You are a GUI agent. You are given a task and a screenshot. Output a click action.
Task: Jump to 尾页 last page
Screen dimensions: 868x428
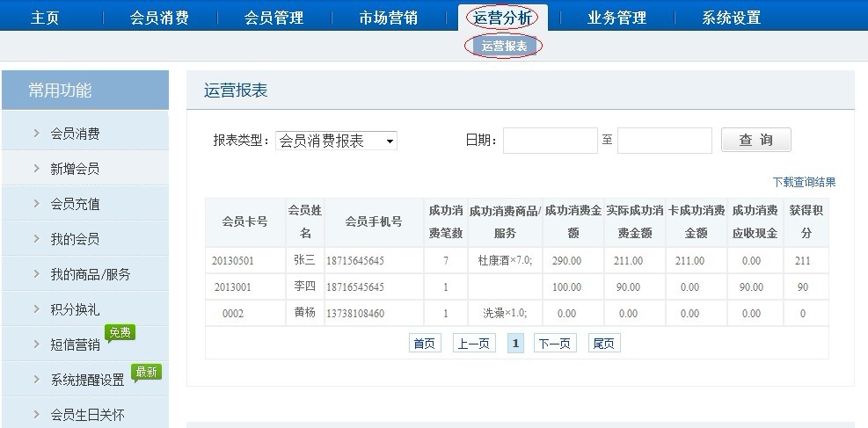point(603,344)
